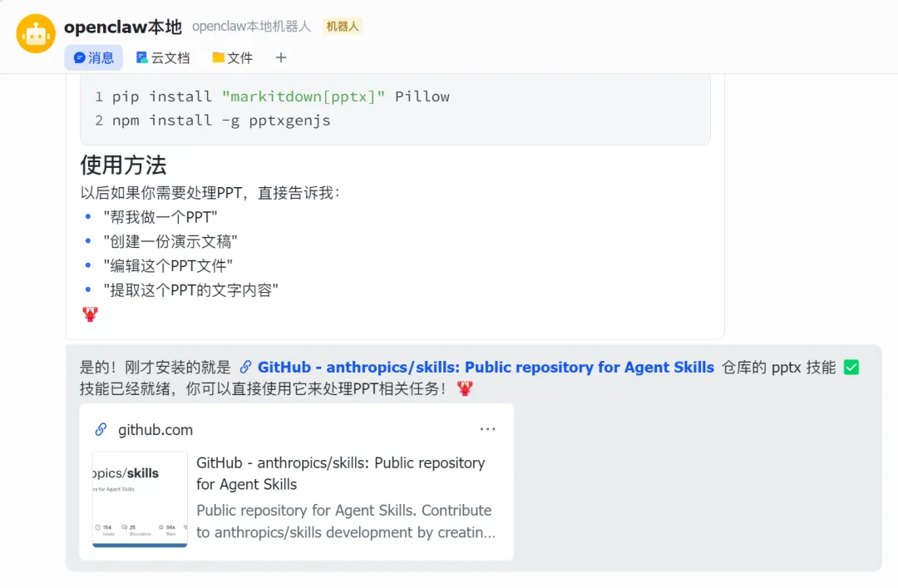Click the lobster emoji below the bullet list
This screenshot has width=898, height=588.
91,314
